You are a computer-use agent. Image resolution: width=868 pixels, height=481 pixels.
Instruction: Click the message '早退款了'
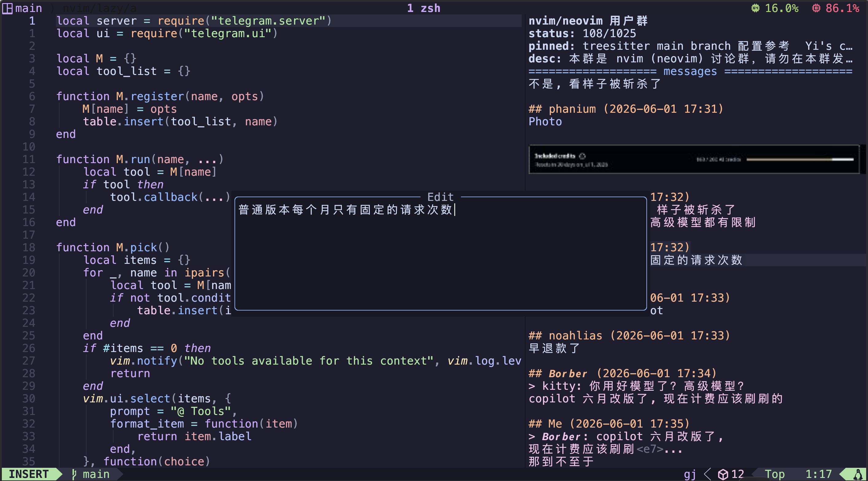pyautogui.click(x=554, y=348)
